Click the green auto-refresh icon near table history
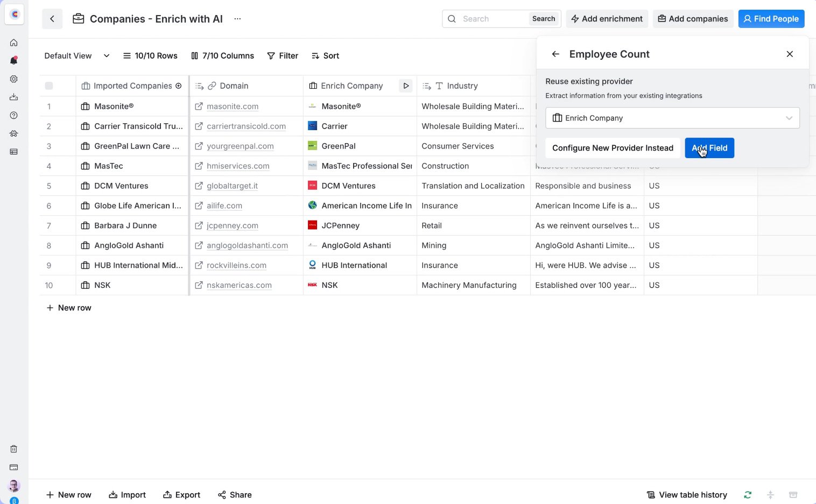This screenshot has height=504, width=816. tap(747, 494)
